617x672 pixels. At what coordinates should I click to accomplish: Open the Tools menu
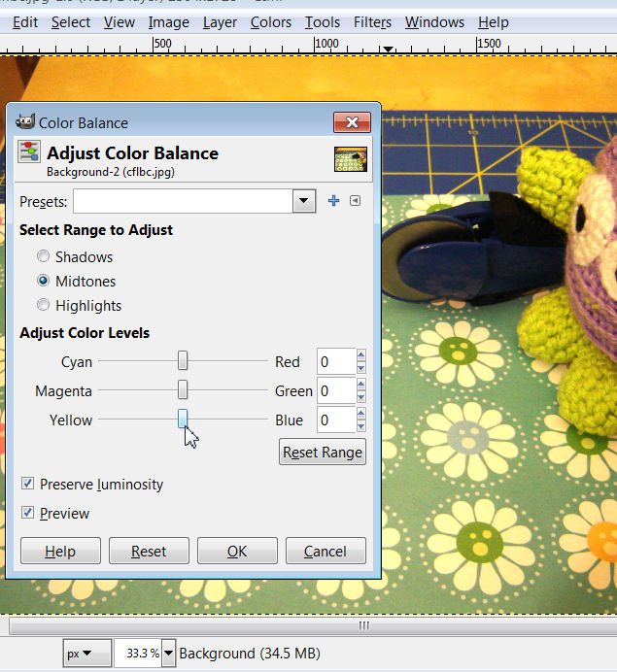pyautogui.click(x=323, y=22)
